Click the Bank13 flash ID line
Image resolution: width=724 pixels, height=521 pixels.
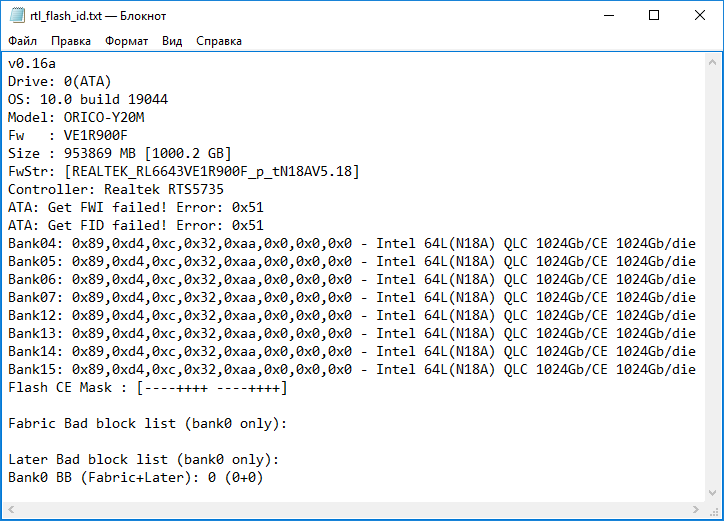(352, 333)
